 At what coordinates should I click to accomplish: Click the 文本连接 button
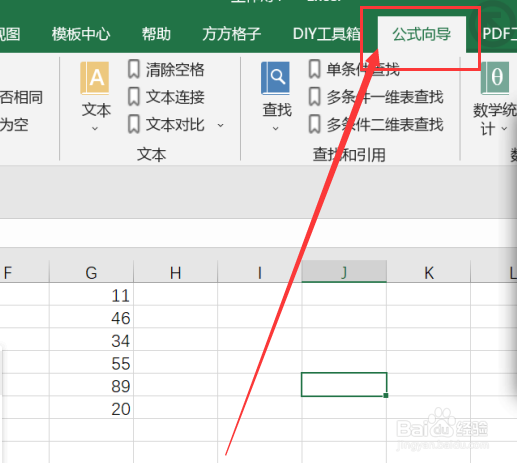[175, 97]
